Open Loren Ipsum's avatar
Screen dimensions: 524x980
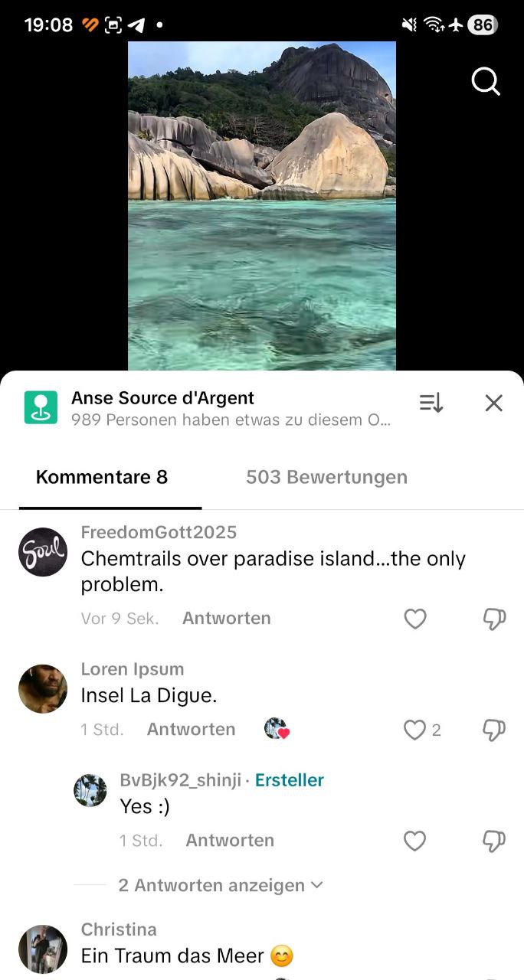(43, 689)
